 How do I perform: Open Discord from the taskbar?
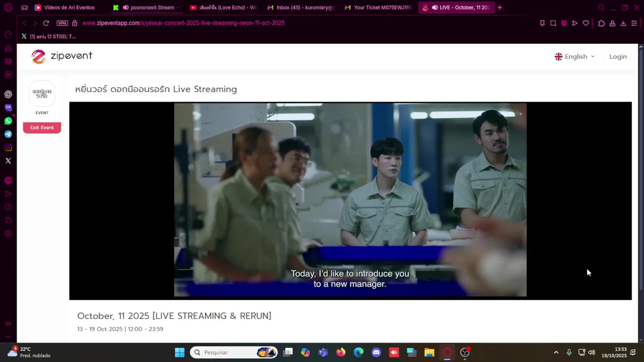pyautogui.click(x=376, y=352)
